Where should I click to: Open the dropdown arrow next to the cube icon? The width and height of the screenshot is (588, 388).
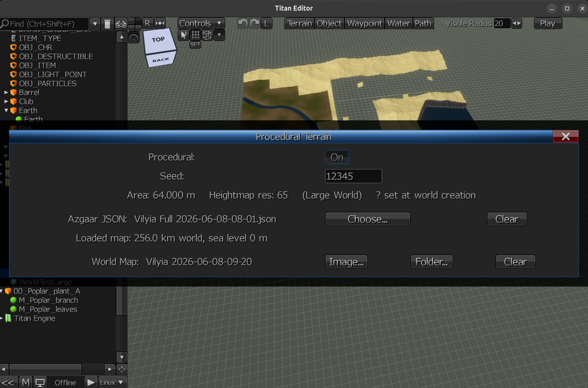219,35
